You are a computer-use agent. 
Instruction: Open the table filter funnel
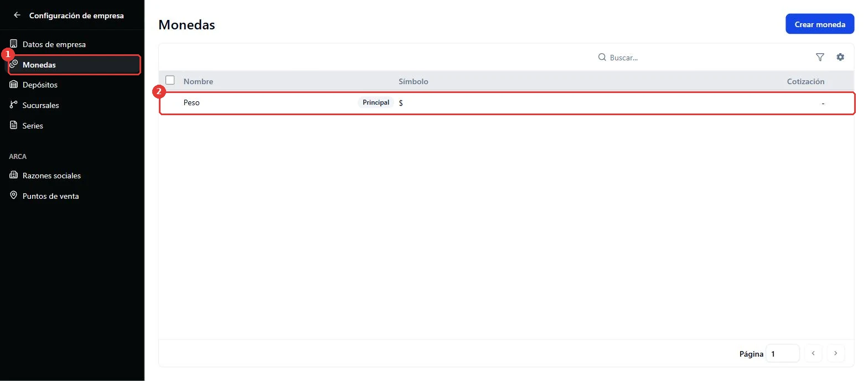[x=820, y=57]
